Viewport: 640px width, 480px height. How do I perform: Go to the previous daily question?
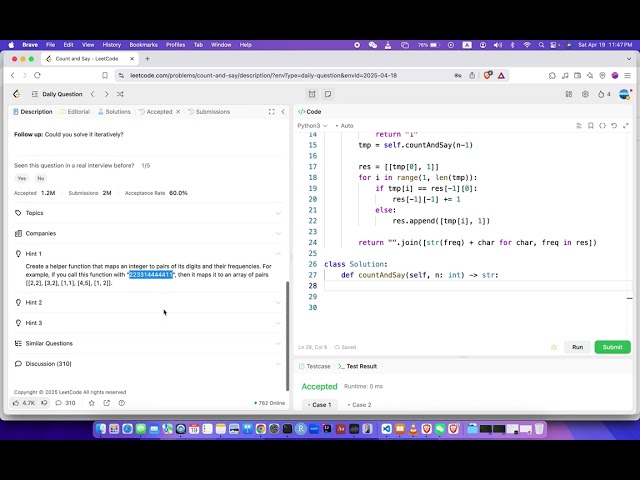[x=93, y=94]
